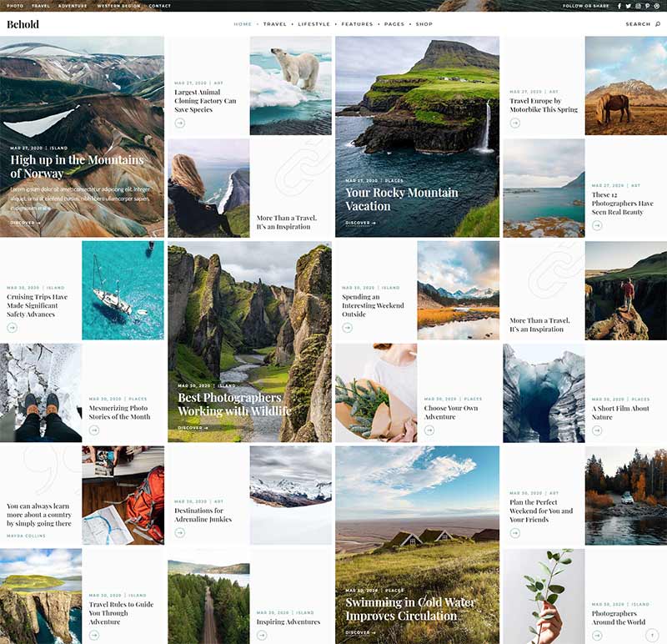
Task: Click the Pinterest icon in top bar
Action: coord(648,6)
